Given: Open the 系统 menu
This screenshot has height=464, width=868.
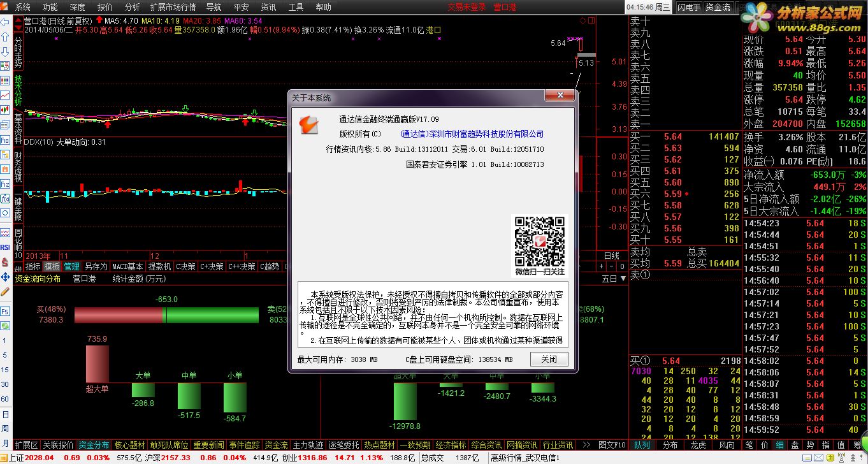Looking at the screenshot, I should tap(23, 7).
